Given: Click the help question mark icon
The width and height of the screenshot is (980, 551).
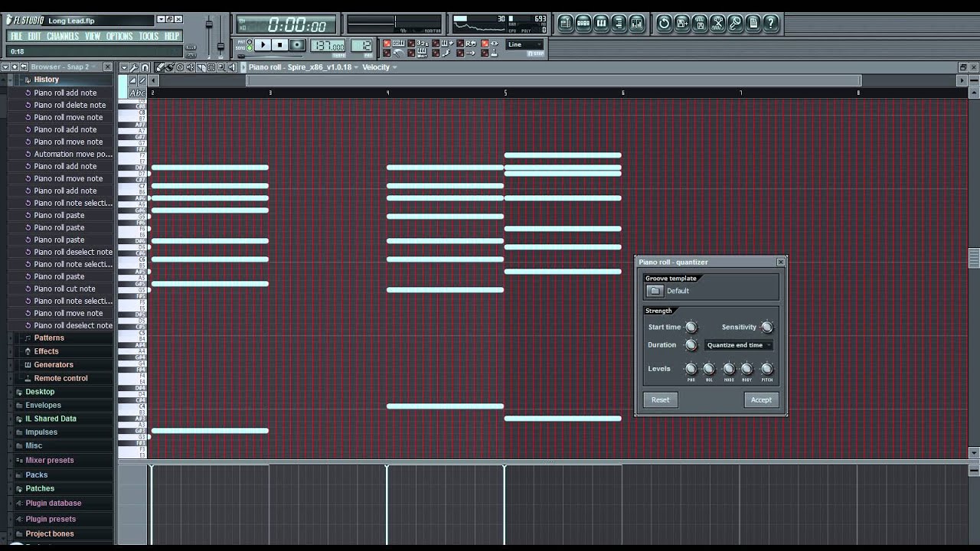Looking at the screenshot, I should tap(770, 23).
